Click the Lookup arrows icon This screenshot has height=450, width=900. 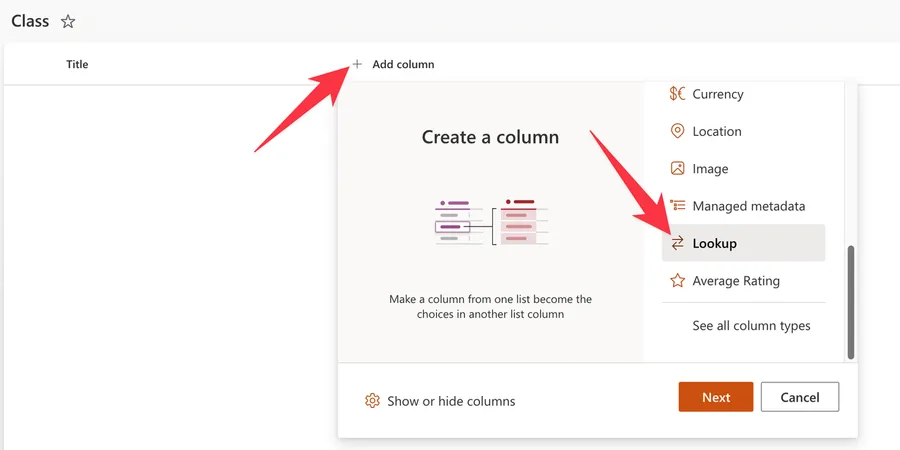point(677,243)
